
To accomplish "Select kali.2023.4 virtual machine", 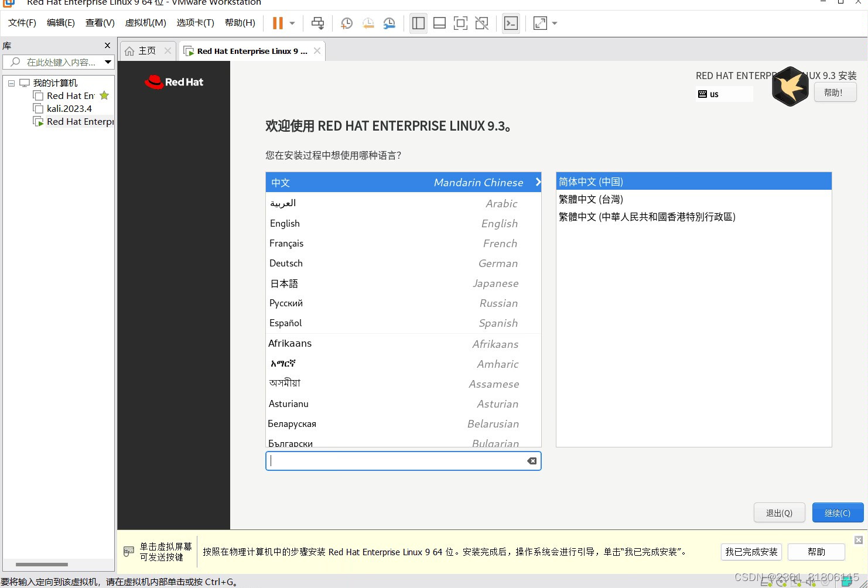I will point(69,108).
